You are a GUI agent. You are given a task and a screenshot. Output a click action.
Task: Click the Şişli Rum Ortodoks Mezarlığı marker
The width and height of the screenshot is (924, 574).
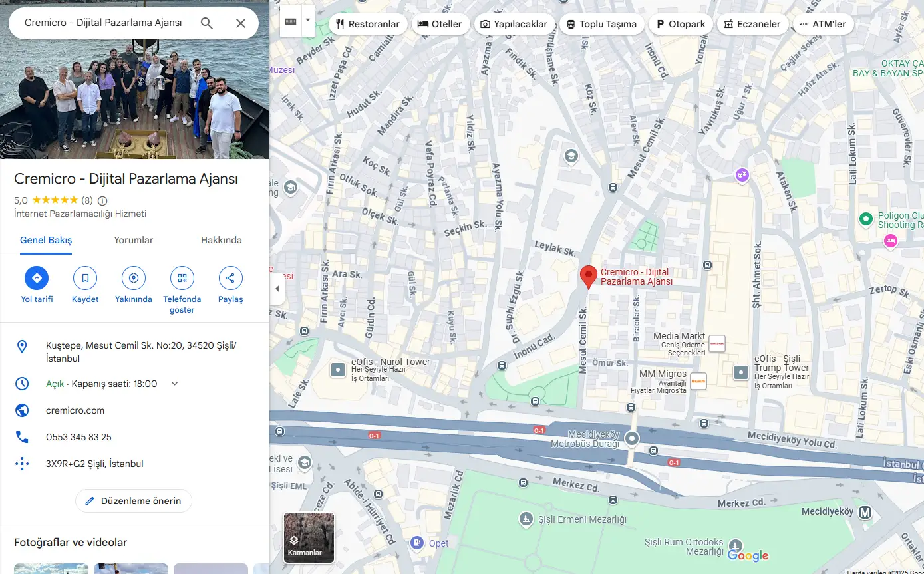pos(736,546)
